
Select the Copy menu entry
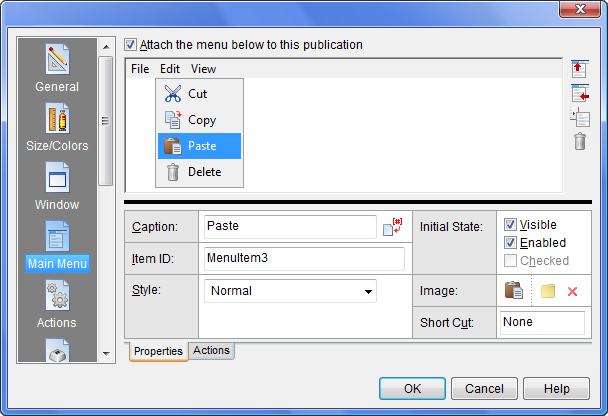(x=201, y=120)
